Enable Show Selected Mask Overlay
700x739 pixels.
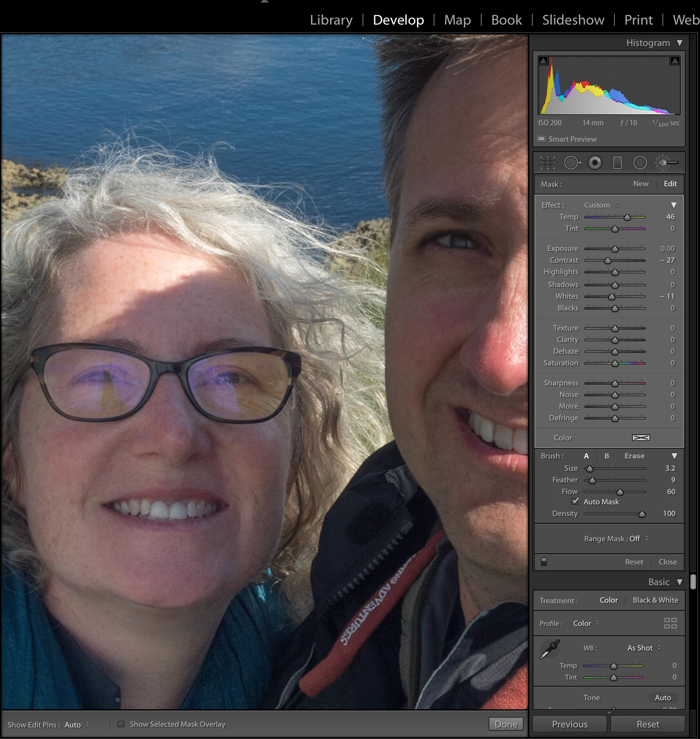click(x=121, y=724)
